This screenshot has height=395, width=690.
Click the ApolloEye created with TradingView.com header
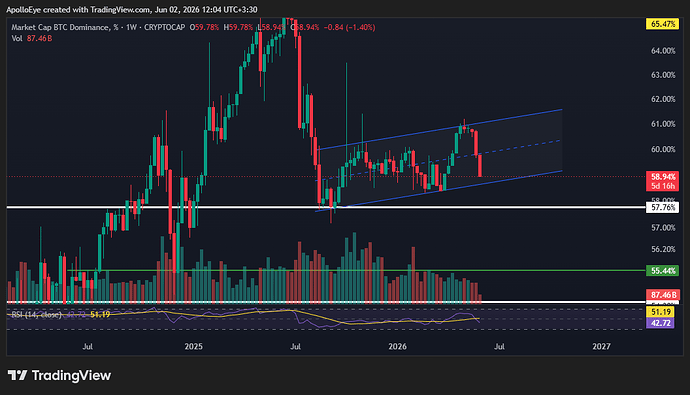pyautogui.click(x=132, y=9)
